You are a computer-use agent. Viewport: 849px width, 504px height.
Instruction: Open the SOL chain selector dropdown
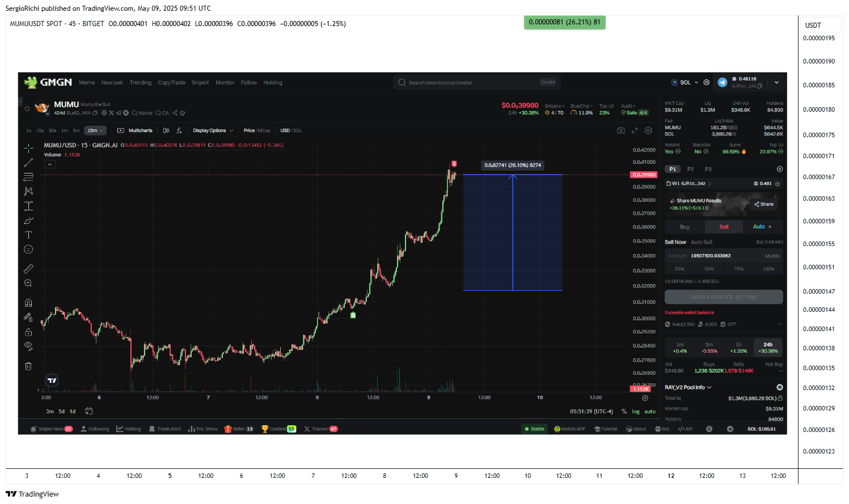tap(685, 82)
